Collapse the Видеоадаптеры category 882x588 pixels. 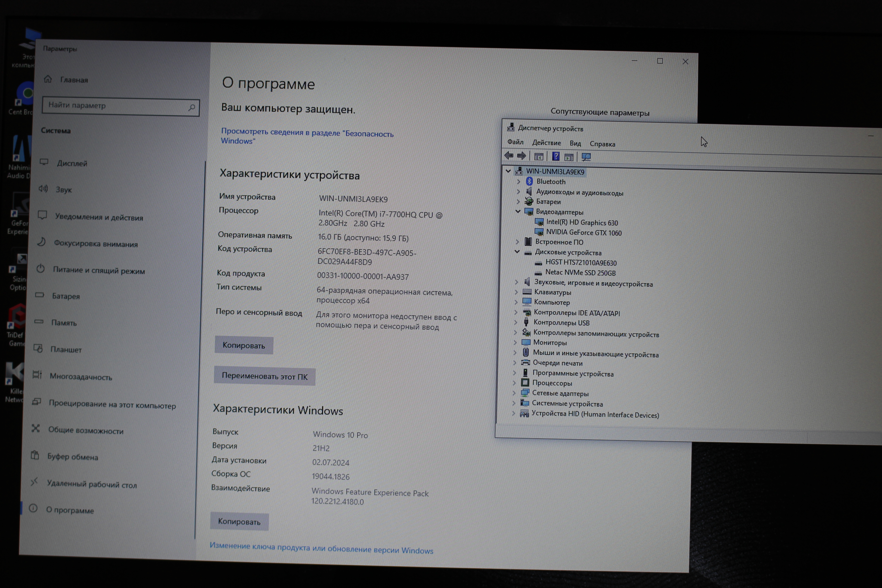click(x=518, y=211)
